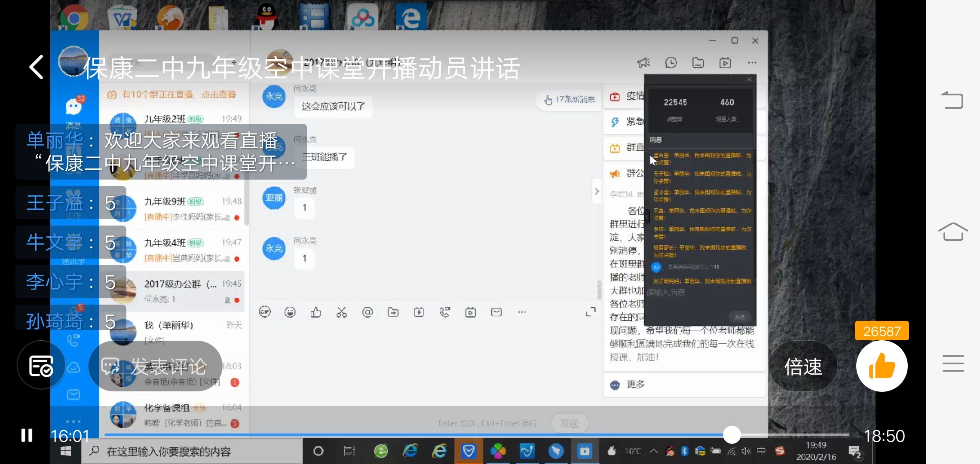Open the QQ penguin desktop shortcut
The height and width of the screenshot is (464, 980).
266,17
